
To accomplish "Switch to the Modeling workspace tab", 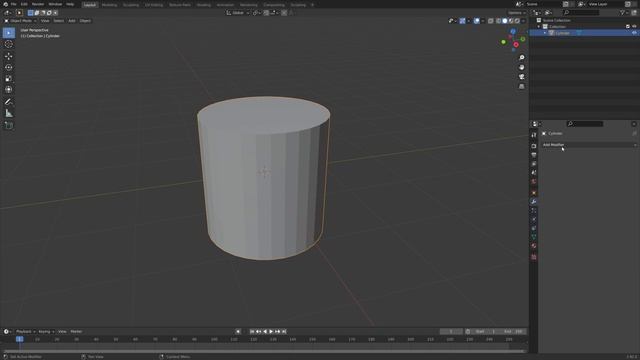I will pyautogui.click(x=109, y=5).
